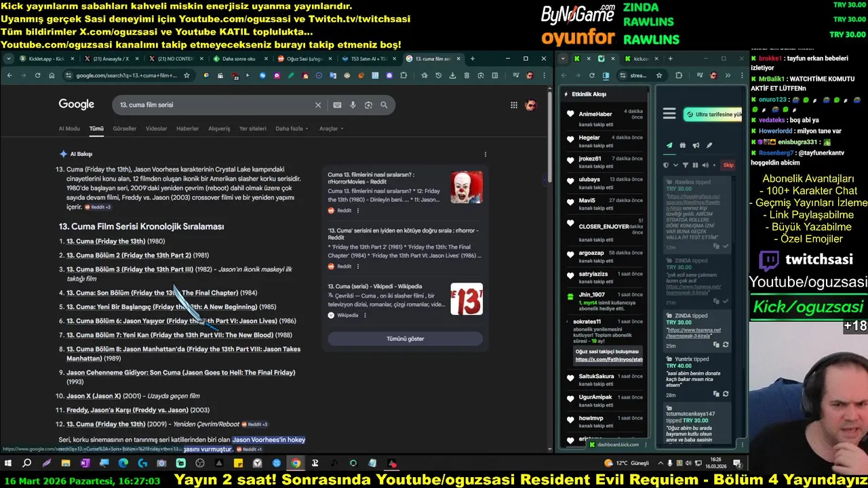The image size is (868, 488).
Task: Show hidden toolbar items in Kick window
Action: pyautogui.click(x=728, y=75)
